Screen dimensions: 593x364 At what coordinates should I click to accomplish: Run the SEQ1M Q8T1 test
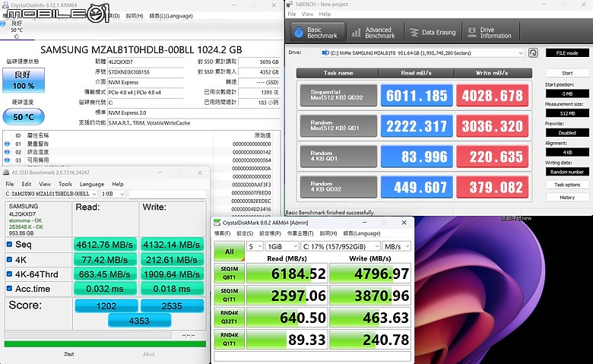point(229,273)
